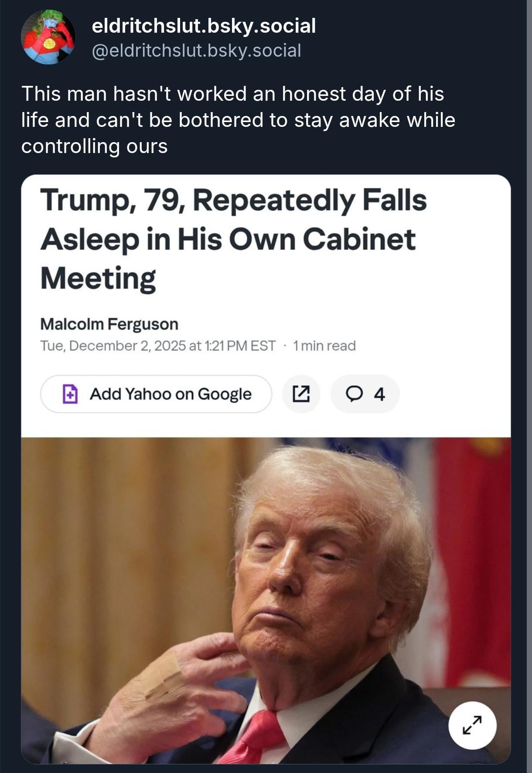Click the 1 min read label

(x=324, y=346)
